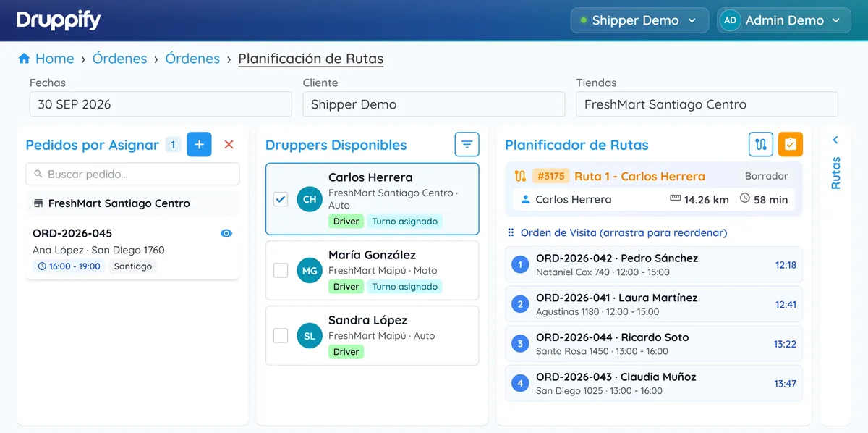Viewport: 868px width, 433px height.
Task: Open the Admin Demo user menu
Action: [784, 20]
